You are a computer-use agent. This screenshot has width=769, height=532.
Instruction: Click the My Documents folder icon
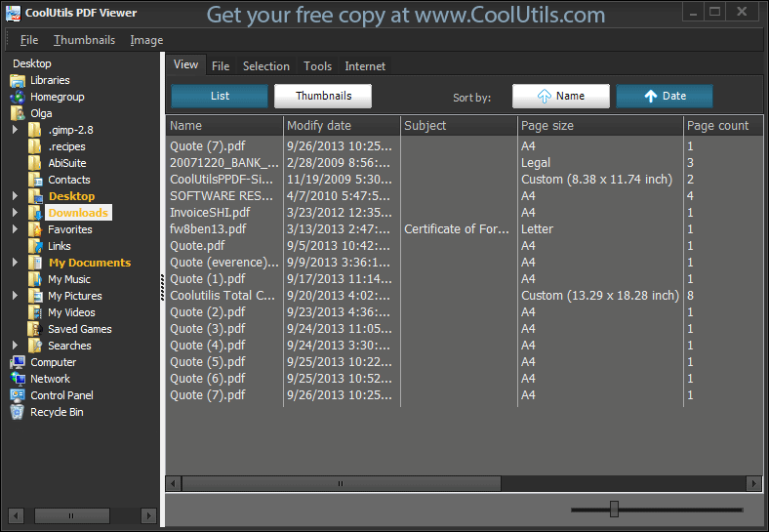click(x=35, y=263)
